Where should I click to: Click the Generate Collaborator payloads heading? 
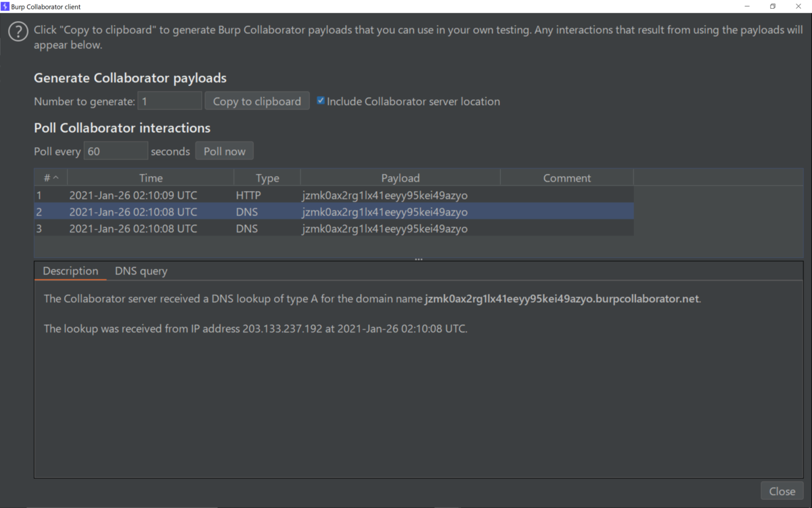click(x=130, y=78)
